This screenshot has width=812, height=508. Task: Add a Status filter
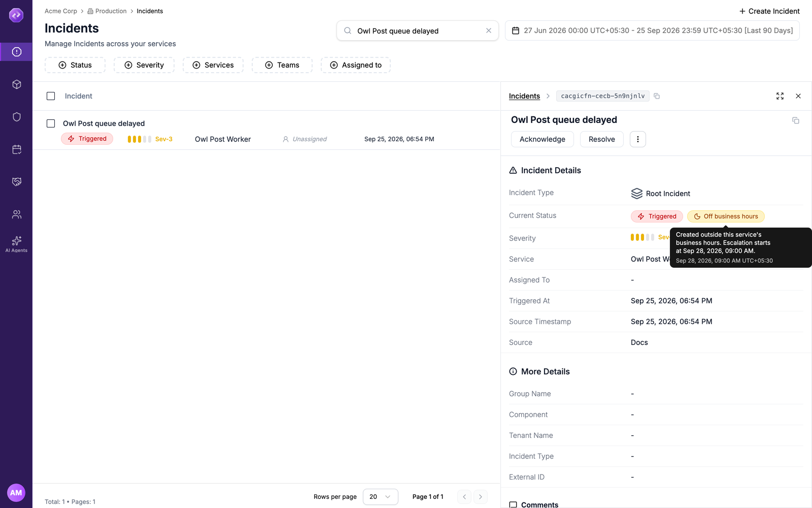tap(75, 65)
